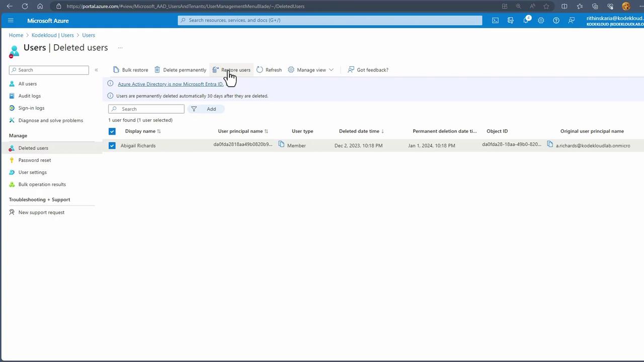Sort by Display name column

click(143, 131)
